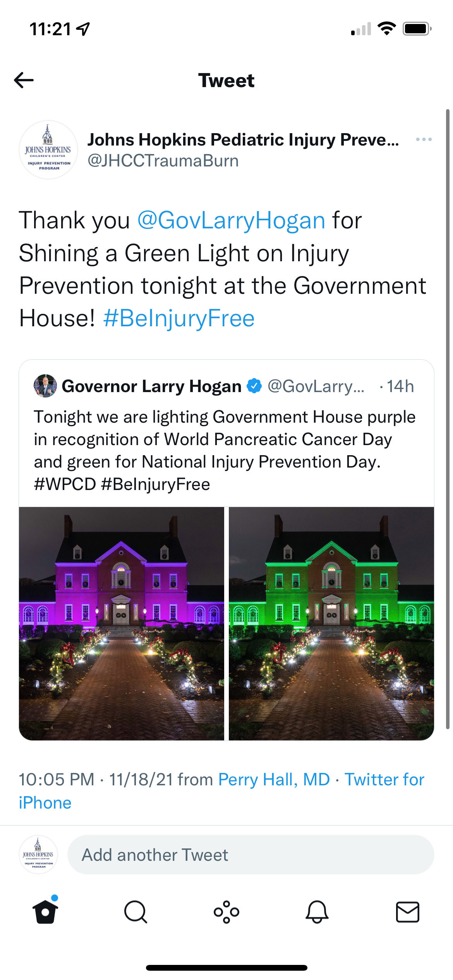The width and height of the screenshot is (453, 980).
Task: Tap the verified badge next to Hogan
Action: click(x=254, y=386)
